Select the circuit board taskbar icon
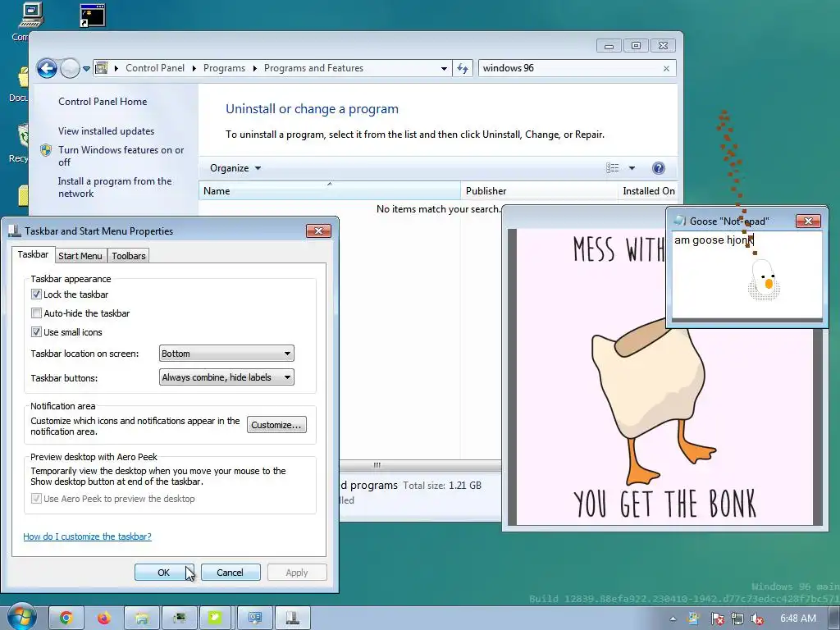Image resolution: width=840 pixels, height=630 pixels. click(x=179, y=619)
